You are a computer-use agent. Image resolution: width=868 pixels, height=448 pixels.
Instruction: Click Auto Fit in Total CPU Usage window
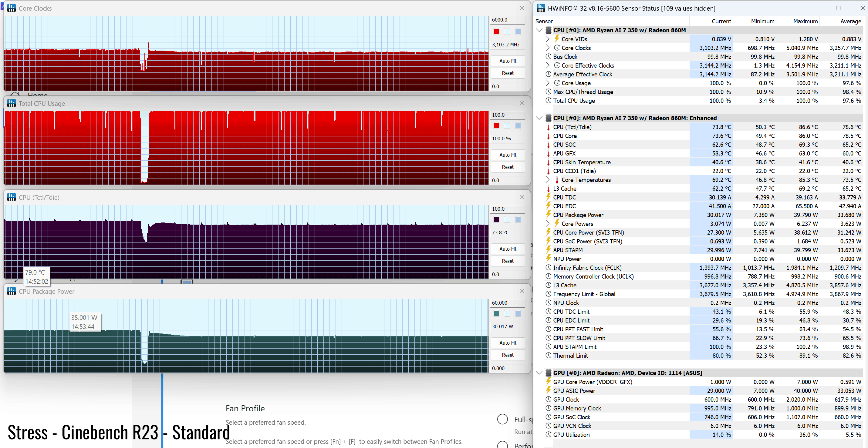pyautogui.click(x=508, y=155)
